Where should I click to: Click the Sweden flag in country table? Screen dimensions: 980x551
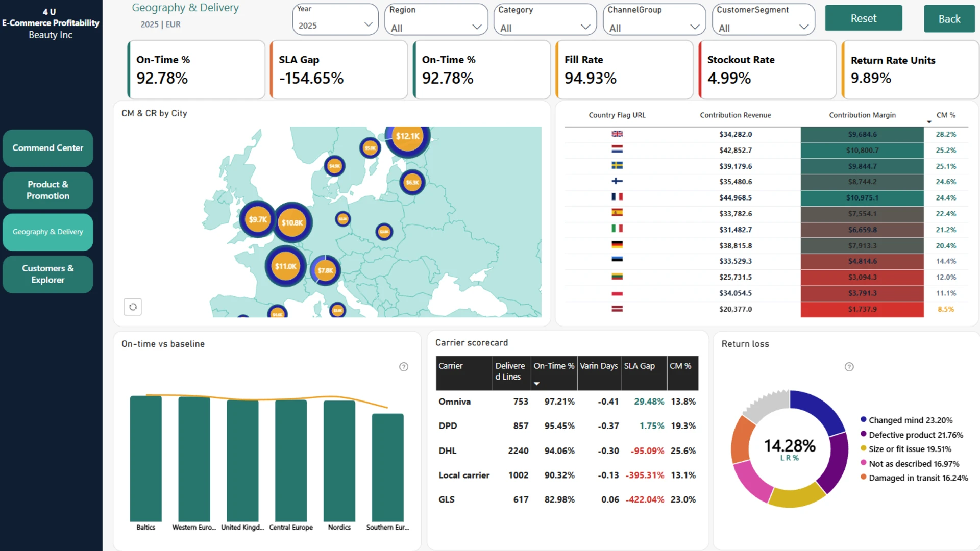(617, 165)
